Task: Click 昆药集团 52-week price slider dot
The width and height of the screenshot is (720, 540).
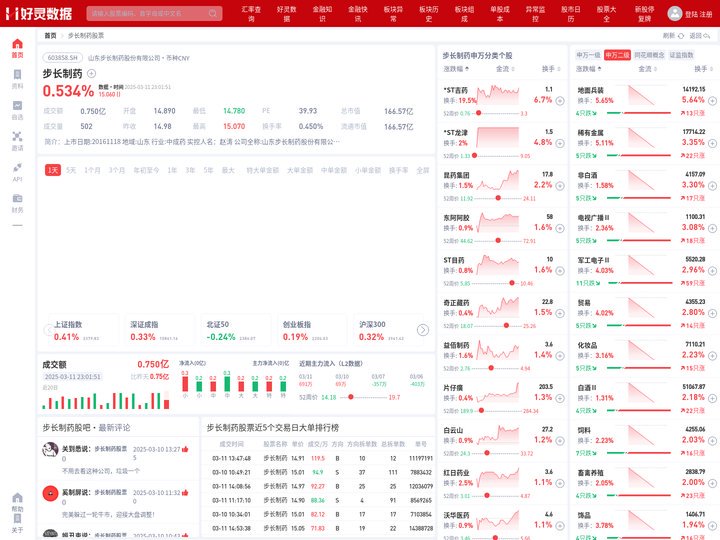Action: coord(498,198)
